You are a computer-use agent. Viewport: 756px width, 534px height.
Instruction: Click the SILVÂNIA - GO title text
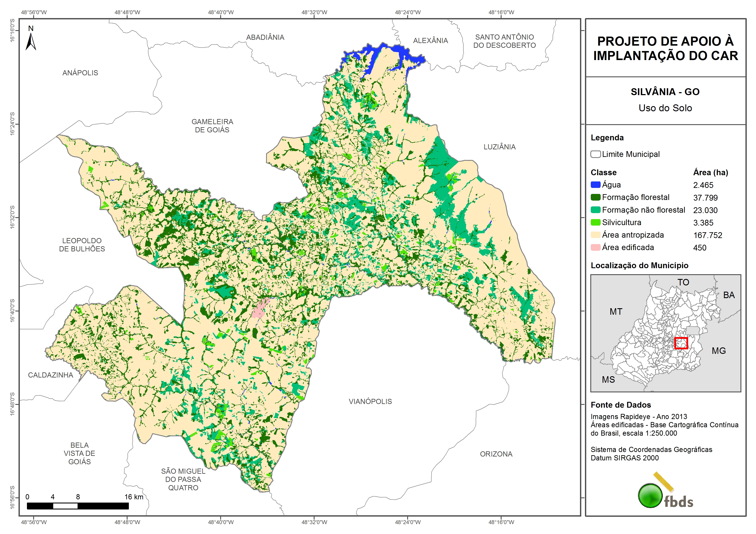point(665,92)
